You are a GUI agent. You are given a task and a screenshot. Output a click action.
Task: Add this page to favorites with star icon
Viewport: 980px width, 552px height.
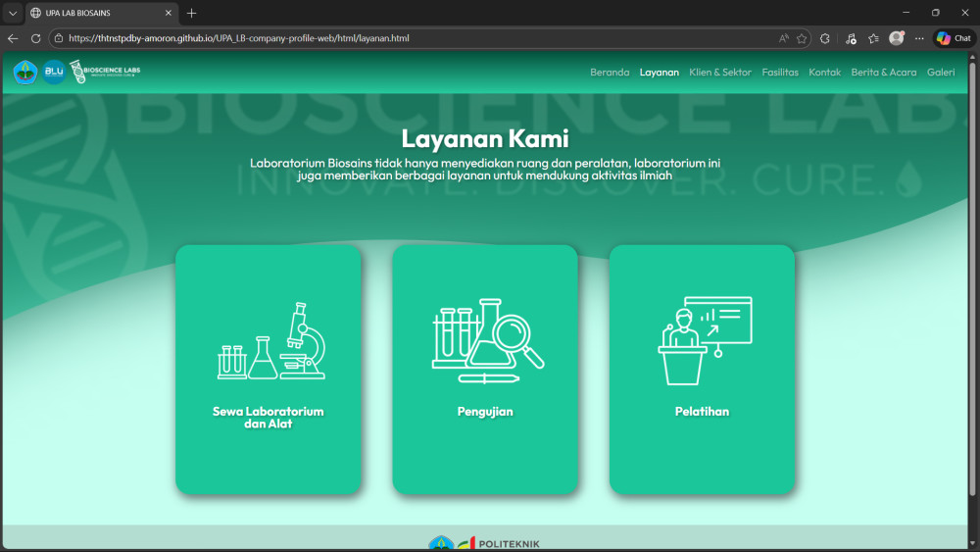click(x=802, y=38)
